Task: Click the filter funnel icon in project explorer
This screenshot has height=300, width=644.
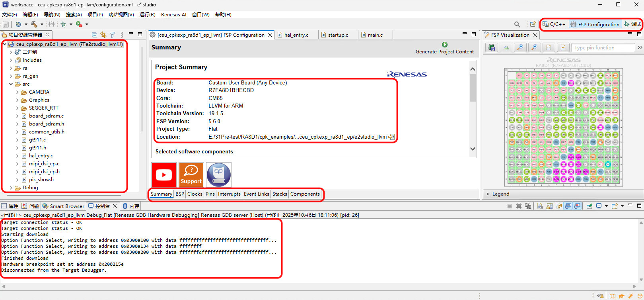Action: click(x=113, y=35)
